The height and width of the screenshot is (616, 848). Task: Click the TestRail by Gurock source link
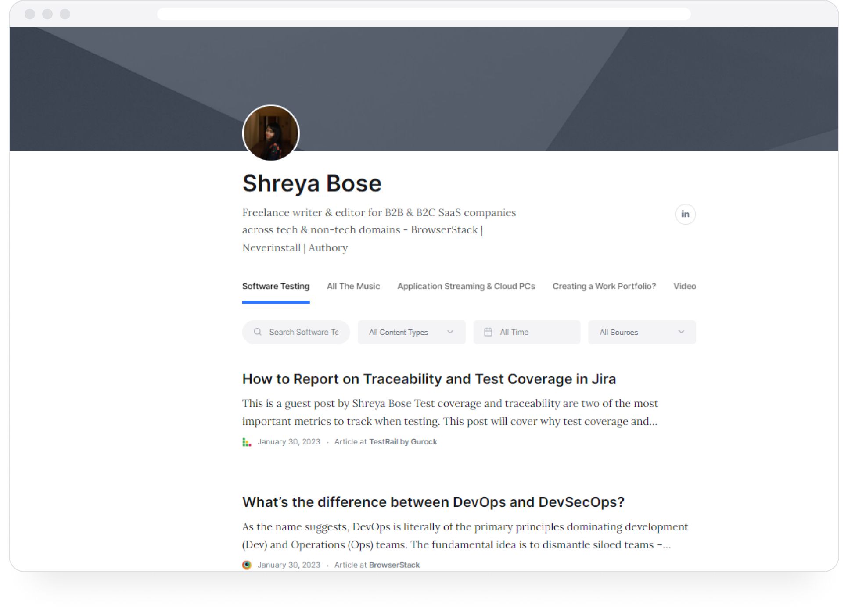[x=403, y=442]
